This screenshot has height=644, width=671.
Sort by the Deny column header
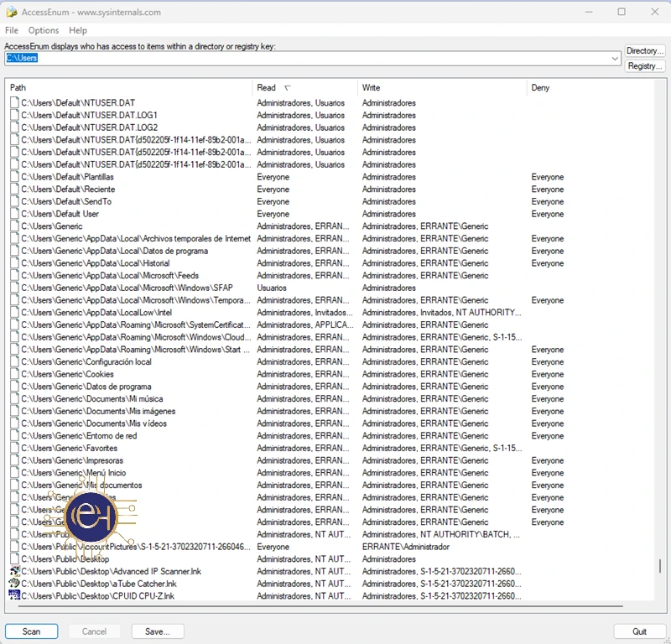(x=590, y=88)
